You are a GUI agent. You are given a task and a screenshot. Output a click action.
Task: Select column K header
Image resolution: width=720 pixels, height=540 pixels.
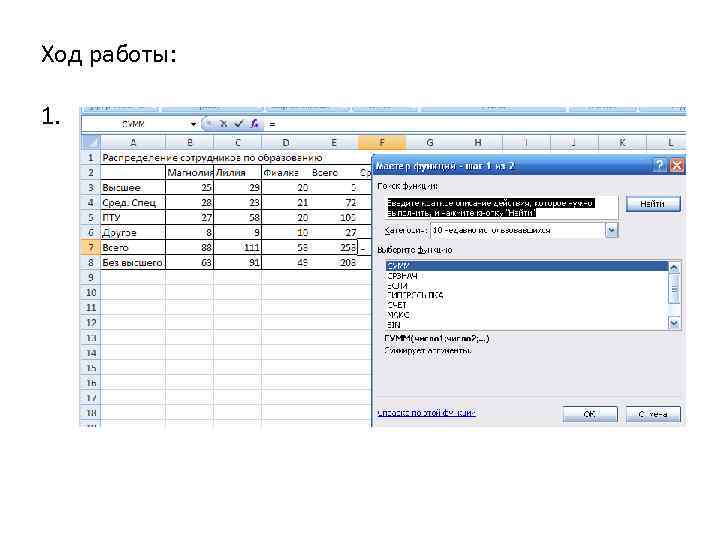(622, 142)
